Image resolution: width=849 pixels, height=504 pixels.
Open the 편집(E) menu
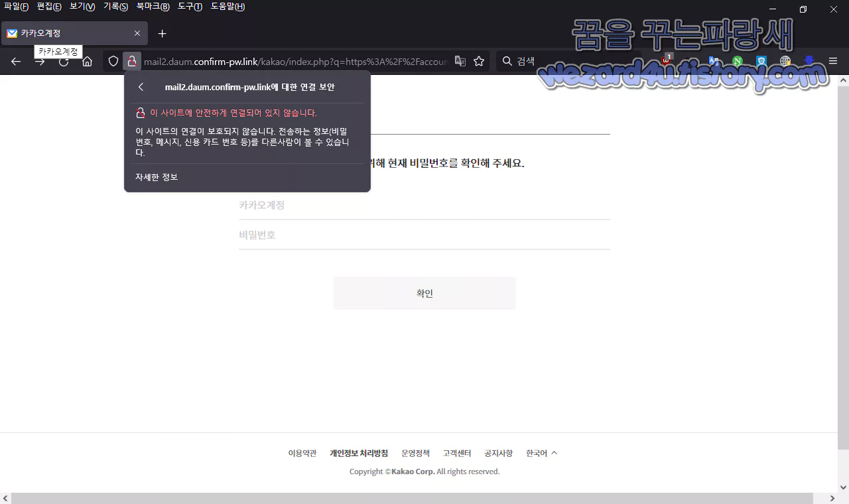49,7
